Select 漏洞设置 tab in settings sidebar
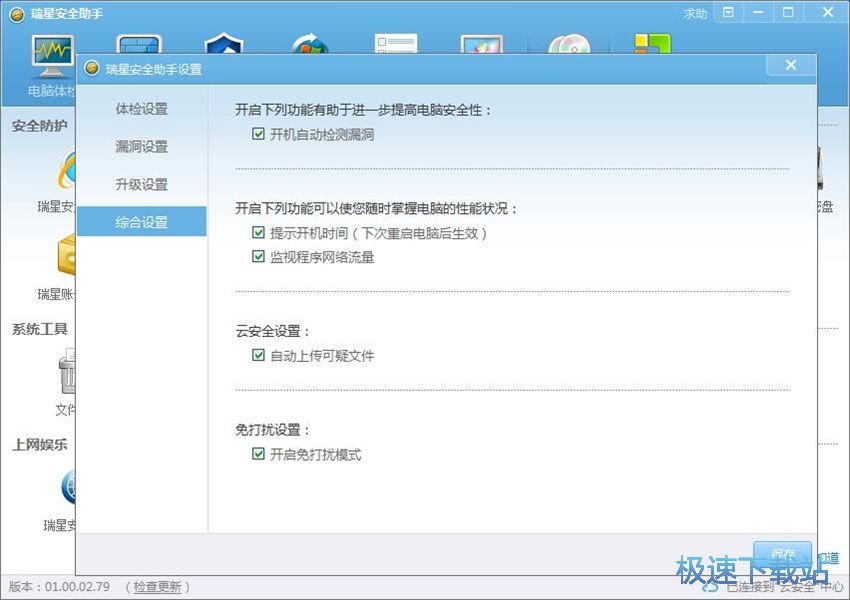Screen dimensions: 850x600 pyautogui.click(x=141, y=146)
